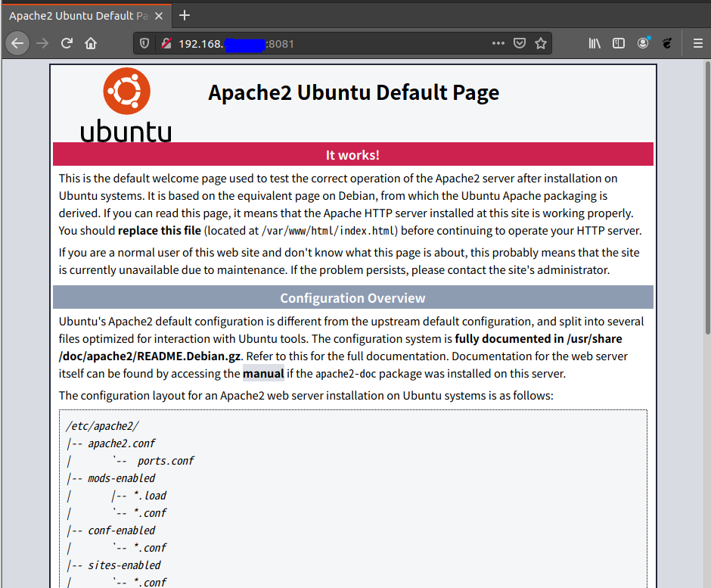Open a new tab with the plus button

(184, 15)
